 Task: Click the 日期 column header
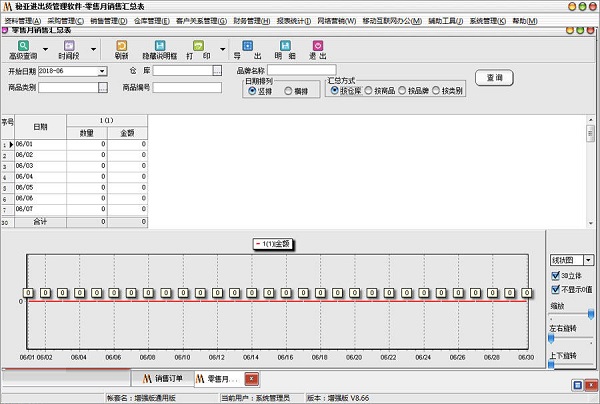(41, 127)
